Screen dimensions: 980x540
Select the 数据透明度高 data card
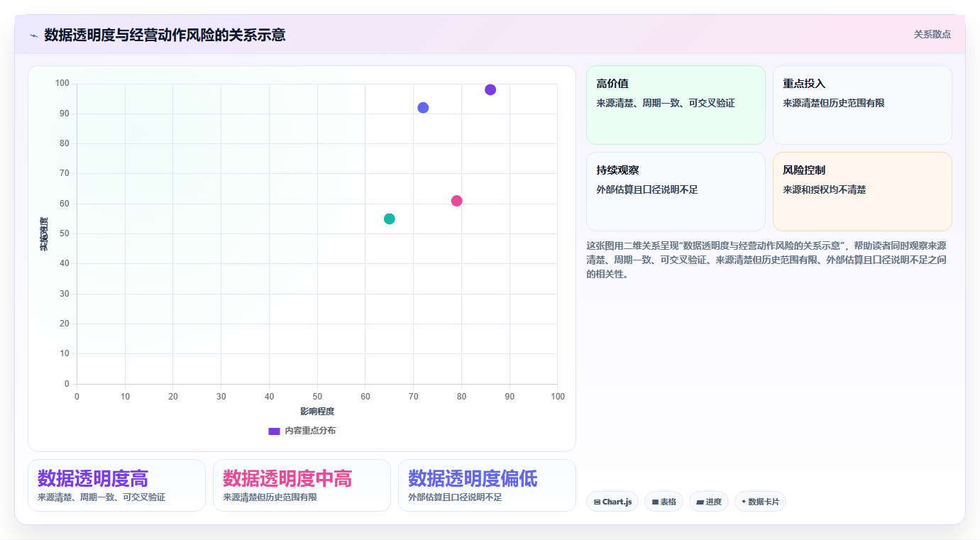coord(116,485)
